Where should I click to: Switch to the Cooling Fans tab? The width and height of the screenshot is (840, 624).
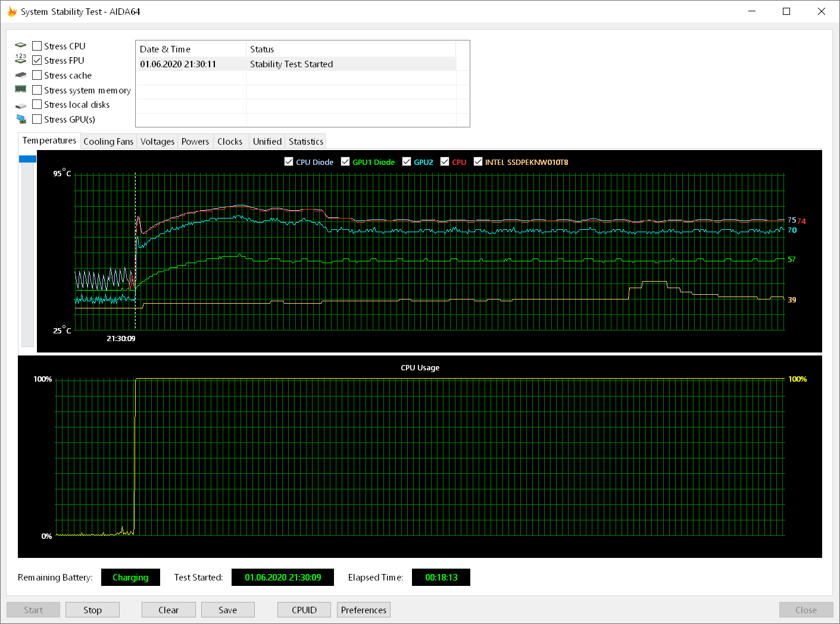(108, 141)
